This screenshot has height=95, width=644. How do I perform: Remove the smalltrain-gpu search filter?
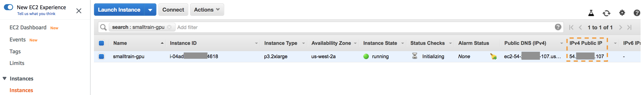point(169,27)
